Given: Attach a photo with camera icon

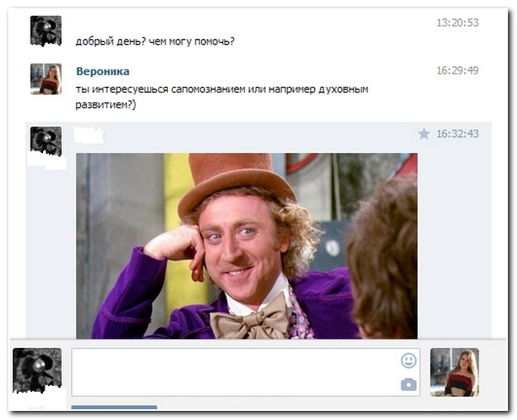Looking at the screenshot, I should click(409, 384).
